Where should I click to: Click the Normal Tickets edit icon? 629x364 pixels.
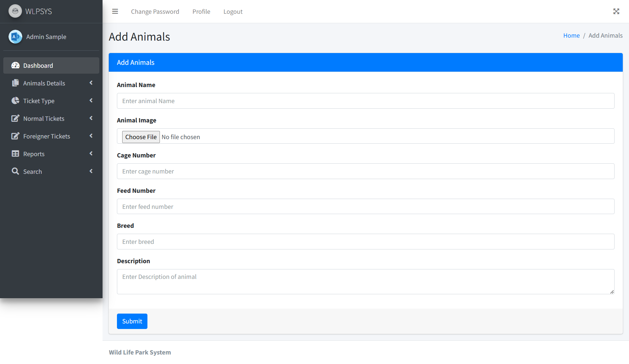point(15,118)
